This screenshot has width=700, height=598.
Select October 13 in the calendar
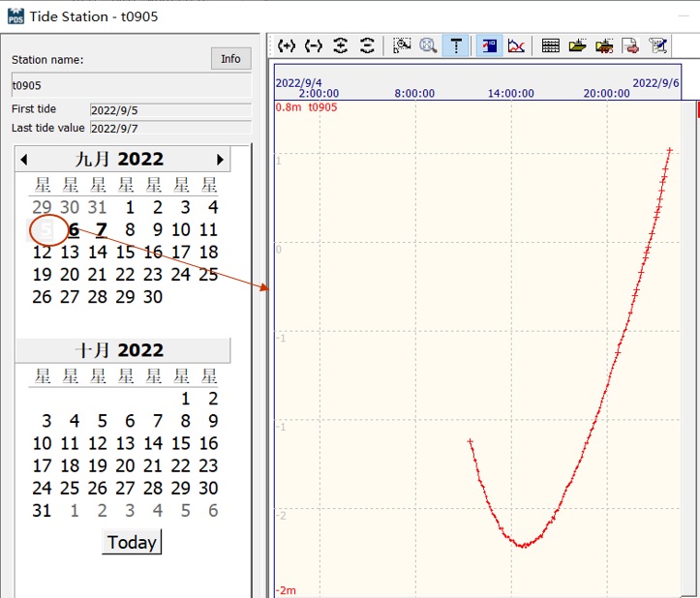(x=125, y=443)
